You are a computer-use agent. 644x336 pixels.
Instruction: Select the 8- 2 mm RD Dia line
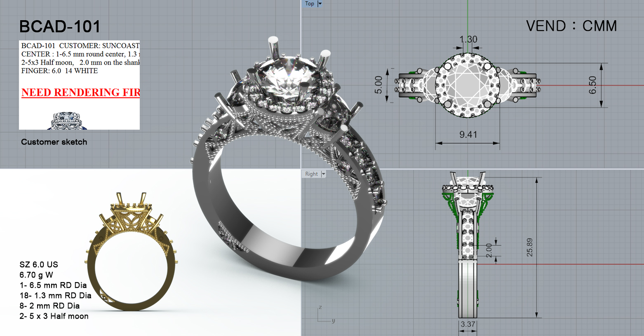click(x=49, y=306)
